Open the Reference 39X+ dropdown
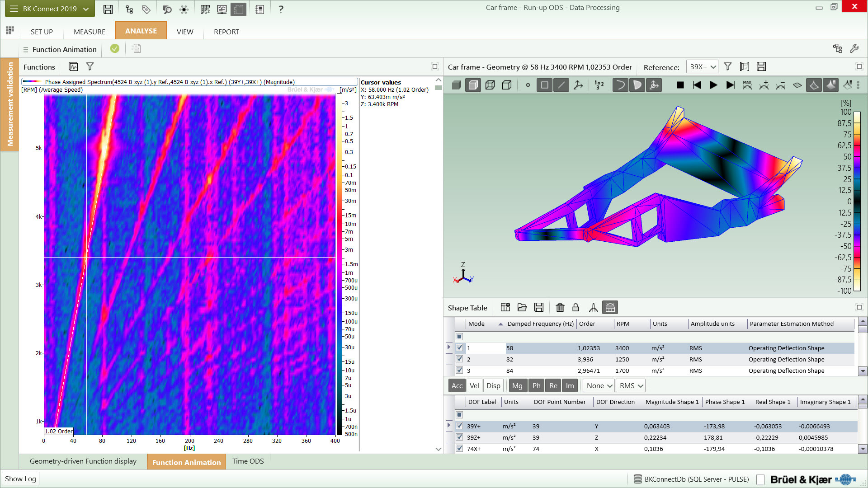 click(x=702, y=67)
